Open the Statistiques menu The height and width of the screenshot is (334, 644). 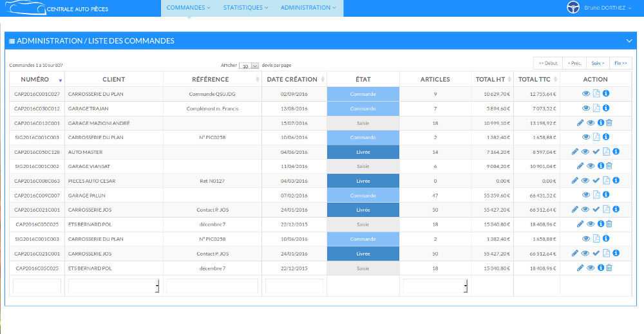click(245, 8)
